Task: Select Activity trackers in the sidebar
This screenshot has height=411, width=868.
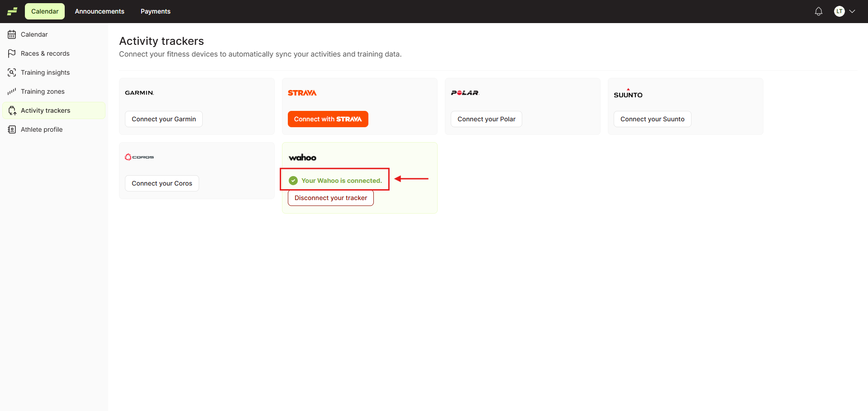Action: 54,110
